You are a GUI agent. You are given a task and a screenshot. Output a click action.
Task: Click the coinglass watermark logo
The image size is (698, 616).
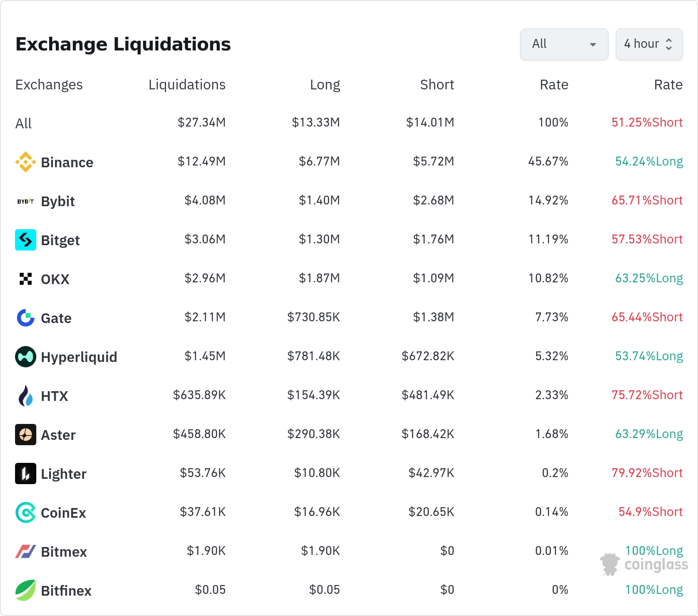[644, 565]
